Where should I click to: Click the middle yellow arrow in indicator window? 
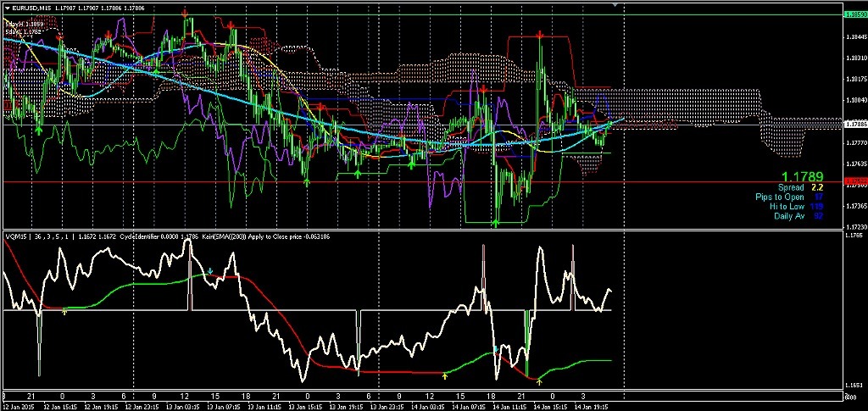click(447, 374)
